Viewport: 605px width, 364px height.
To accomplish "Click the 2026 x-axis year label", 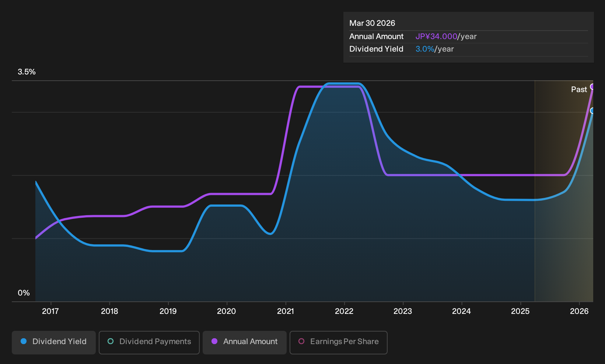I will 579,311.
